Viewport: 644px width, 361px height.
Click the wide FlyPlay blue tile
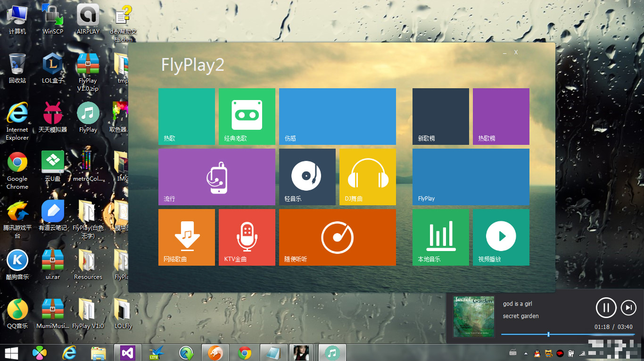[x=471, y=177]
